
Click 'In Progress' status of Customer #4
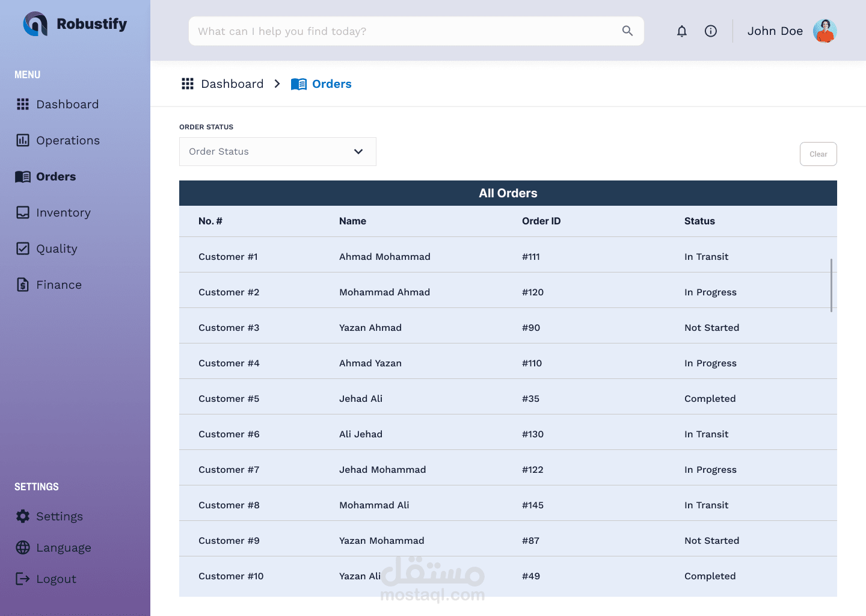click(710, 363)
